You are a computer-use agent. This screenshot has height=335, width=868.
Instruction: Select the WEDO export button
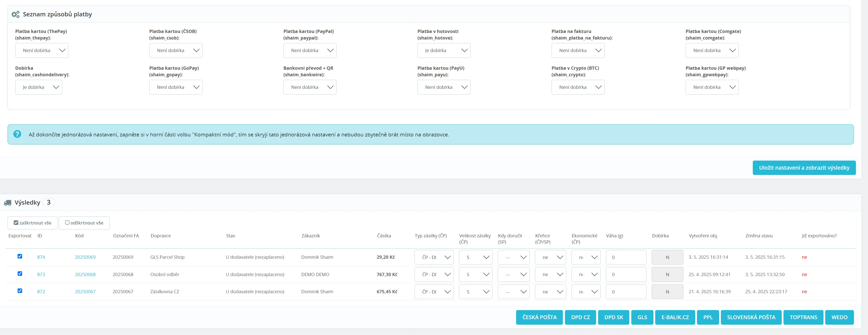click(x=839, y=317)
